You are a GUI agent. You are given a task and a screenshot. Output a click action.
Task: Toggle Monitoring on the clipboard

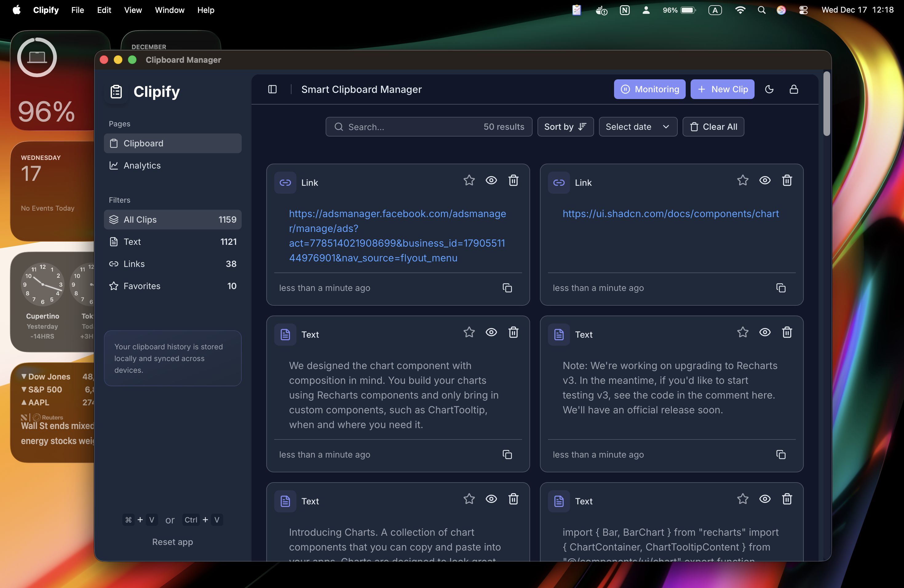[649, 89]
